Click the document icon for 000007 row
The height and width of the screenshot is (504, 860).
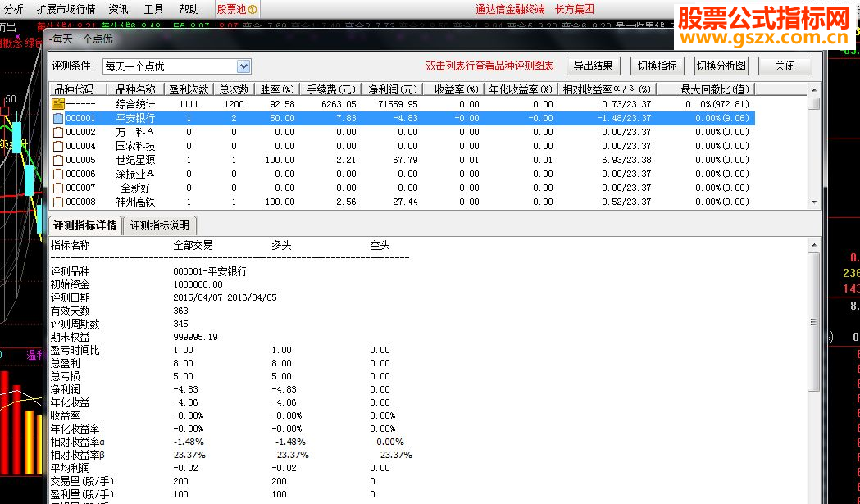click(58, 188)
